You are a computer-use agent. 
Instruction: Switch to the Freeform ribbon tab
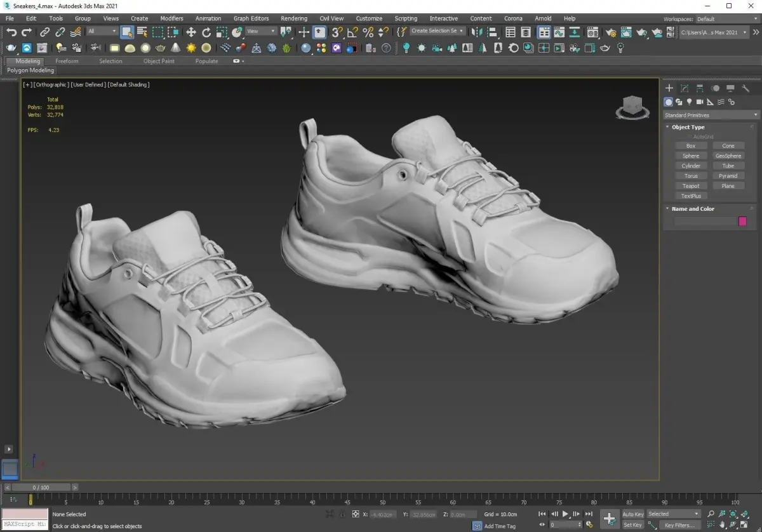67,61
